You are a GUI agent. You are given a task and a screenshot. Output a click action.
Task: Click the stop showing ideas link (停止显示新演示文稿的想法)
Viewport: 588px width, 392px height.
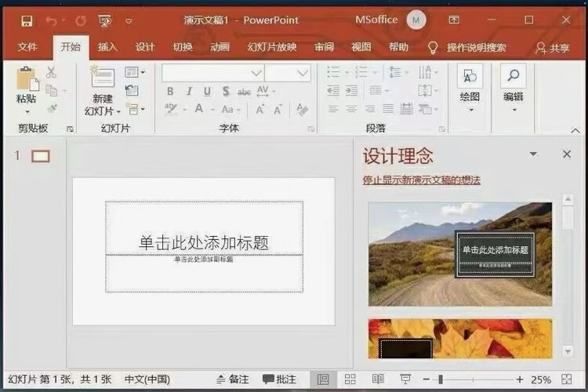(421, 180)
